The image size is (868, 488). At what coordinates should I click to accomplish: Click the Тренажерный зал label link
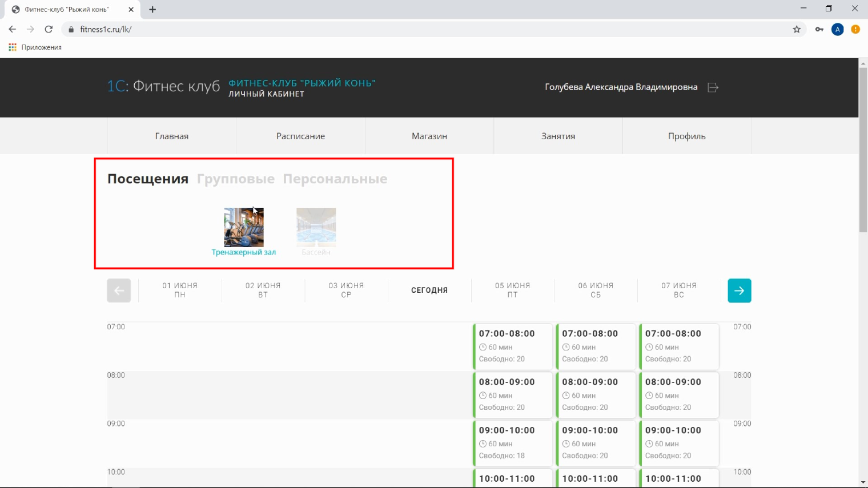click(x=244, y=252)
